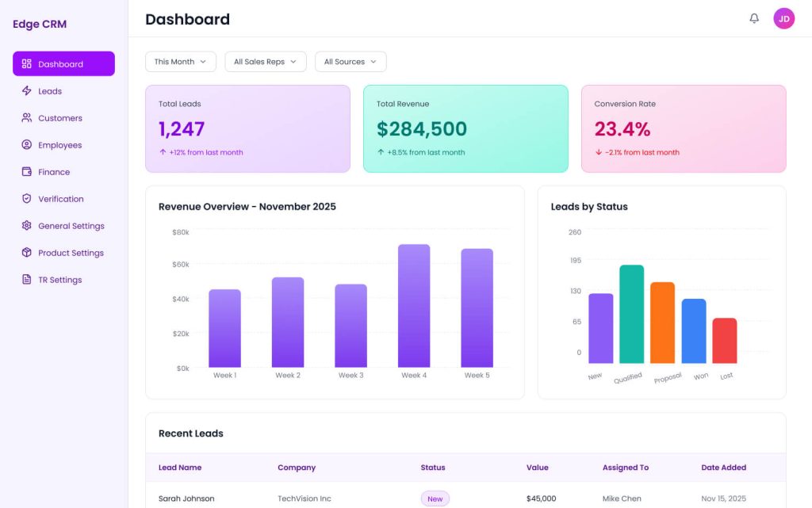Image resolution: width=812 pixels, height=508 pixels.
Task: Open the JD profile avatar
Action: click(783, 17)
